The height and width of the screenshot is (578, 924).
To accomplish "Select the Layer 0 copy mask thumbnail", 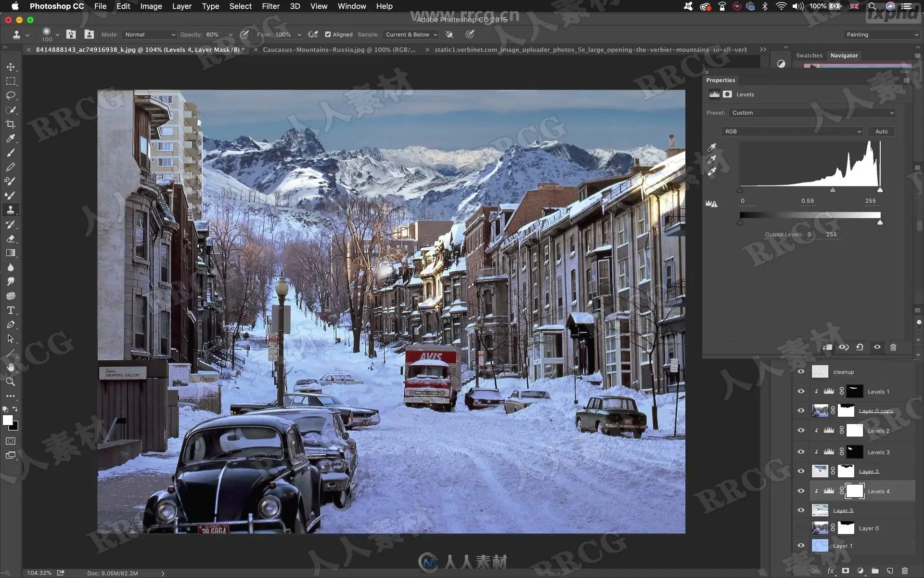I will coord(846,410).
